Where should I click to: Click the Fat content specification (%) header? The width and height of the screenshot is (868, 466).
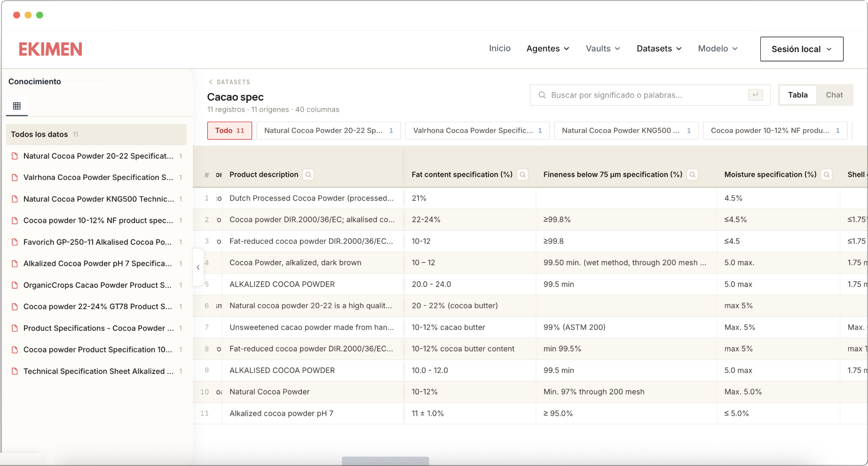pyautogui.click(x=462, y=175)
